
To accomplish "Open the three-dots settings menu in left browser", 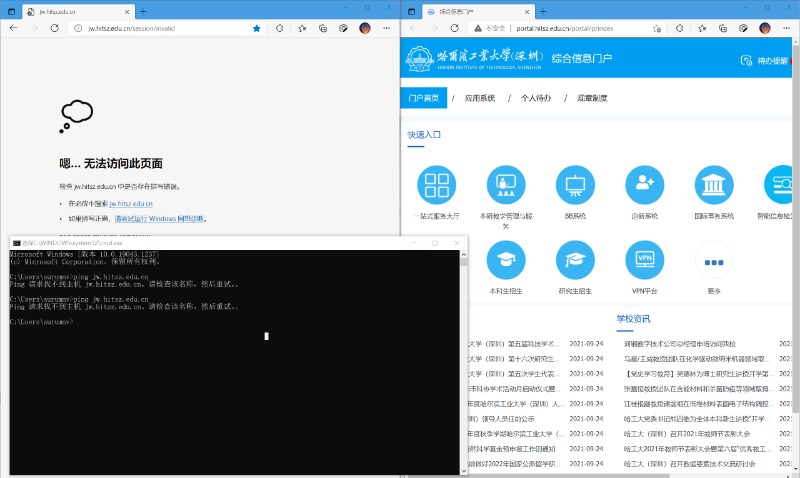I will [x=386, y=28].
